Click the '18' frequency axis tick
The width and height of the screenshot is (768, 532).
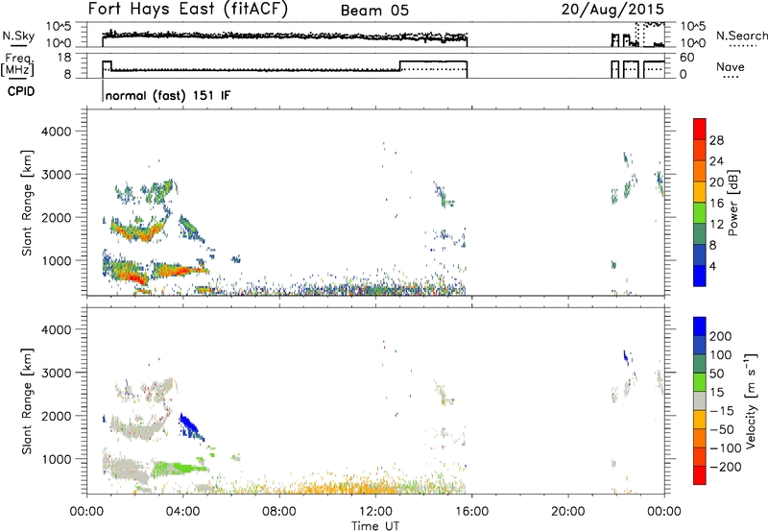[x=64, y=58]
